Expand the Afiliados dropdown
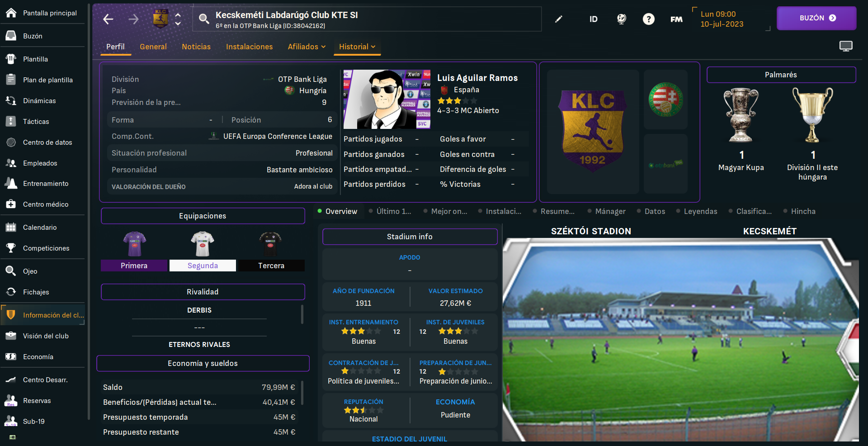The height and width of the screenshot is (446, 868). [x=307, y=47]
